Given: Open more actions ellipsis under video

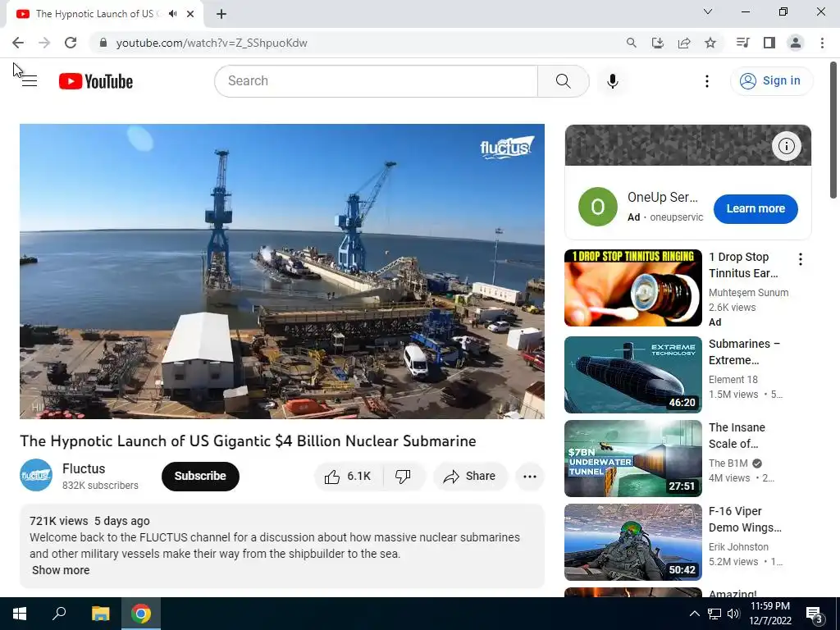Looking at the screenshot, I should pyautogui.click(x=529, y=477).
